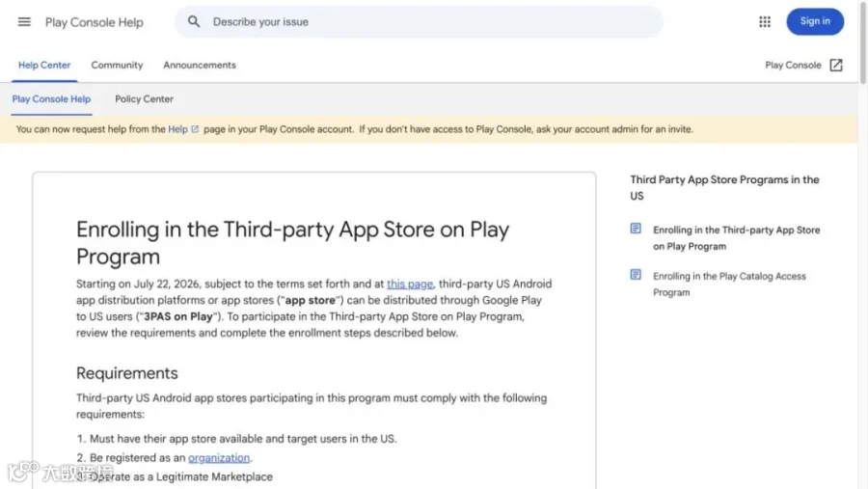Screen dimensions: 868x489
Task: Open the Google apps grid
Action: [765, 21]
